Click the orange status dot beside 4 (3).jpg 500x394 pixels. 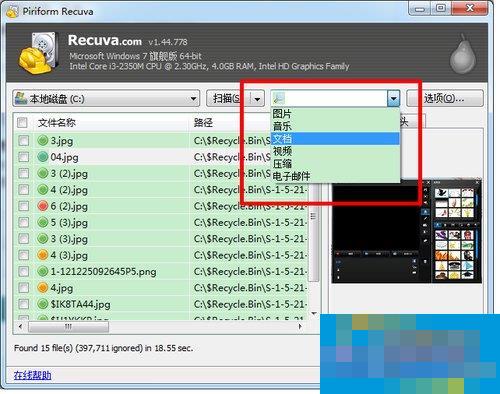(x=43, y=255)
